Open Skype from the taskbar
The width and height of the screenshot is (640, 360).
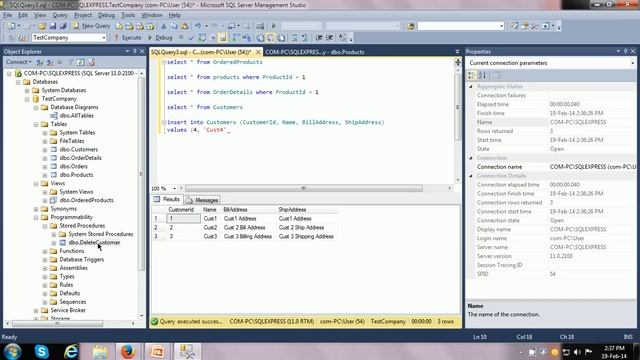click(x=42, y=351)
